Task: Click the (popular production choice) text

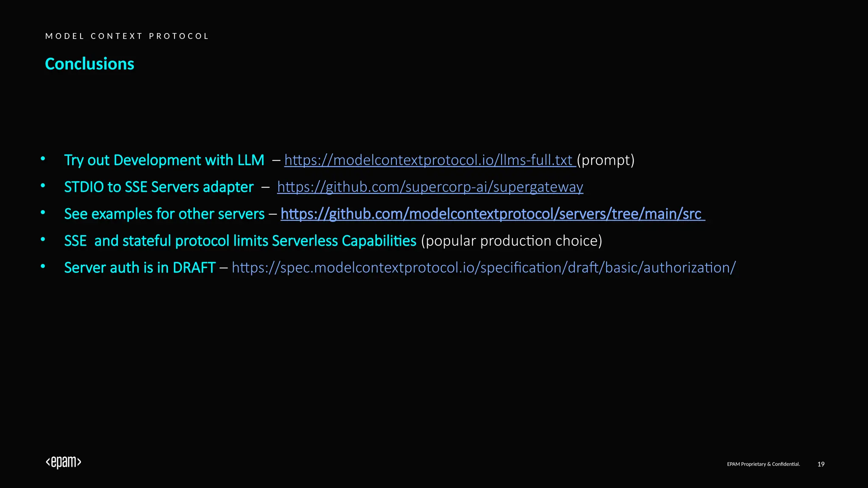Action: (x=512, y=241)
